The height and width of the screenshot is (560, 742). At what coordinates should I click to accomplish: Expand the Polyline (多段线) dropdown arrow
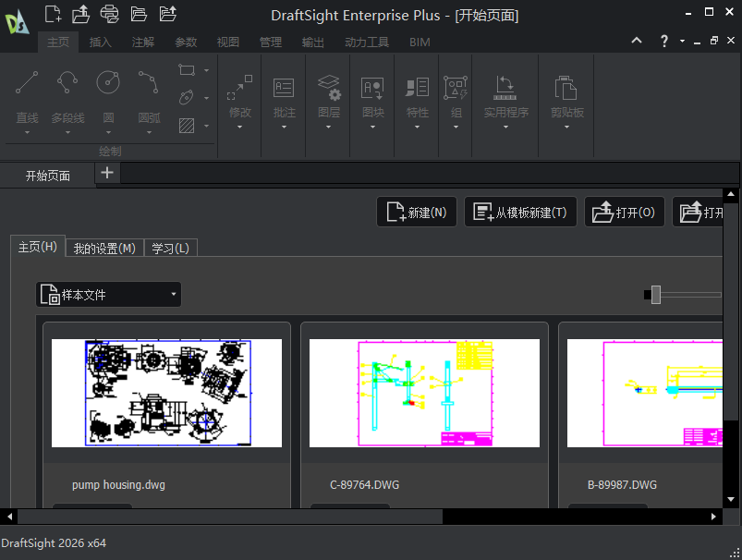click(67, 132)
